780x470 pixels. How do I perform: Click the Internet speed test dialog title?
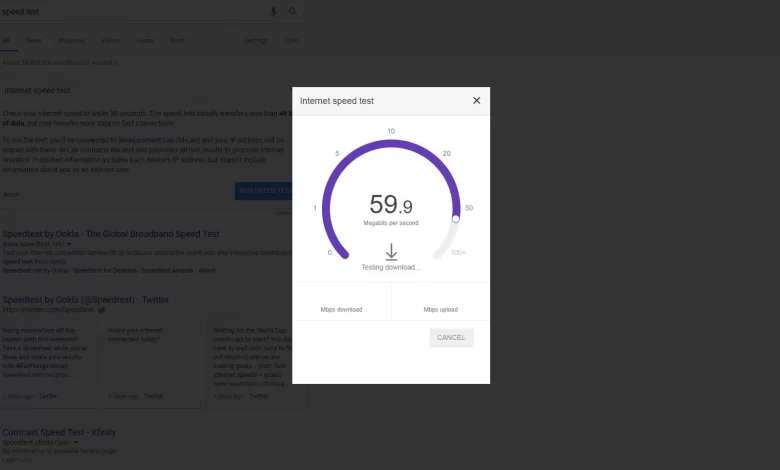click(x=337, y=101)
